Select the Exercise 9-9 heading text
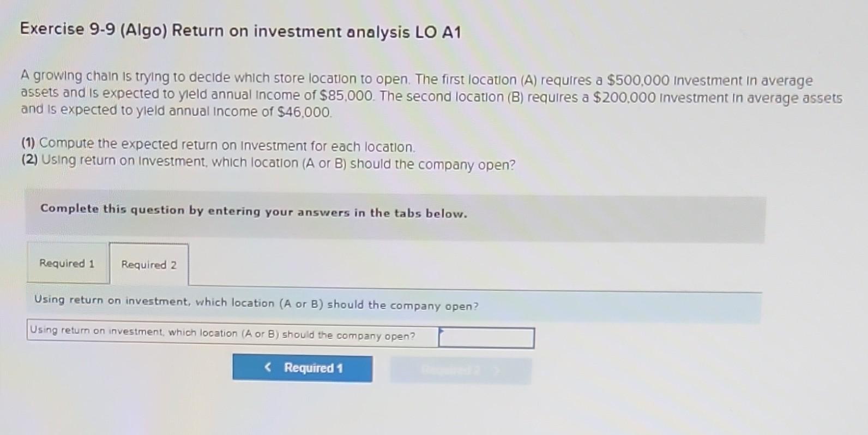Viewport: 868px width, 435px height. pos(240,31)
